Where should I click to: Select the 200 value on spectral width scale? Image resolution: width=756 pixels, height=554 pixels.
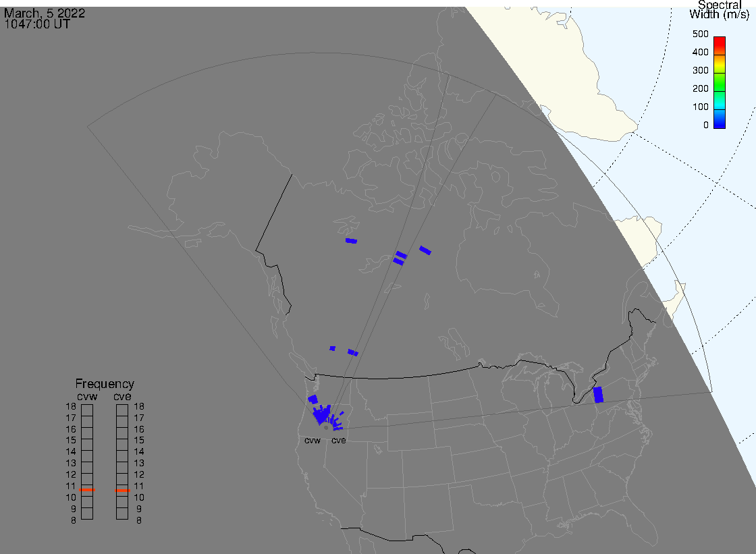click(x=701, y=88)
